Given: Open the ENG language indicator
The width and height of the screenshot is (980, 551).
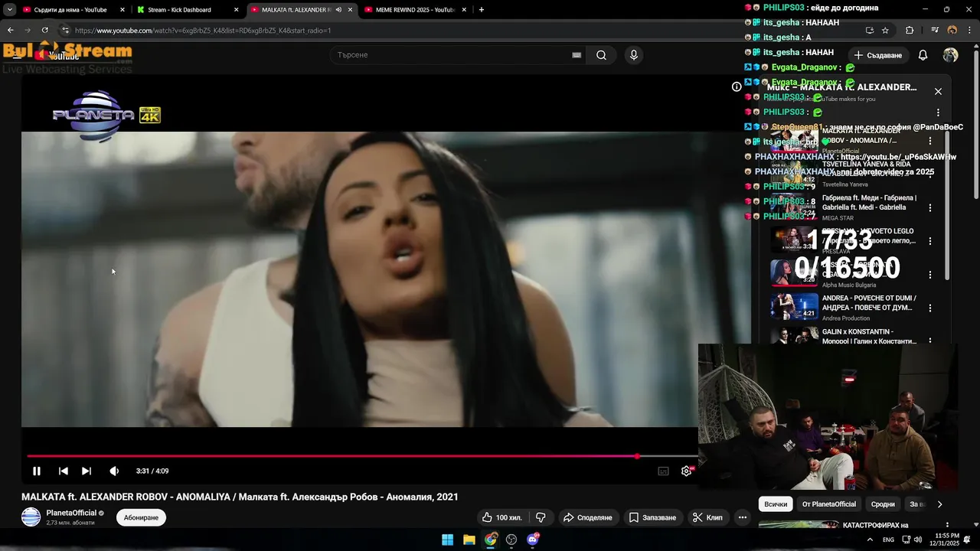Looking at the screenshot, I should (888, 540).
